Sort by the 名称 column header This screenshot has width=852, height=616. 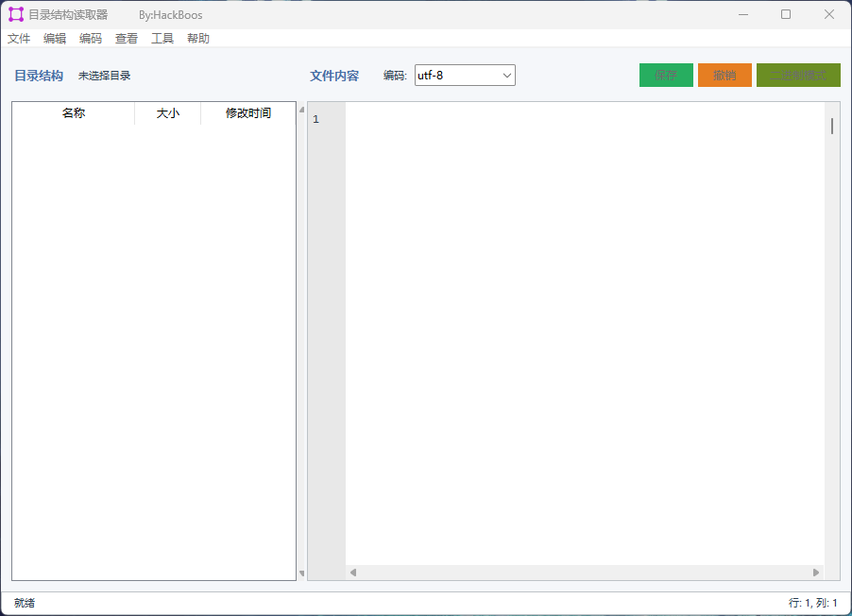click(74, 113)
